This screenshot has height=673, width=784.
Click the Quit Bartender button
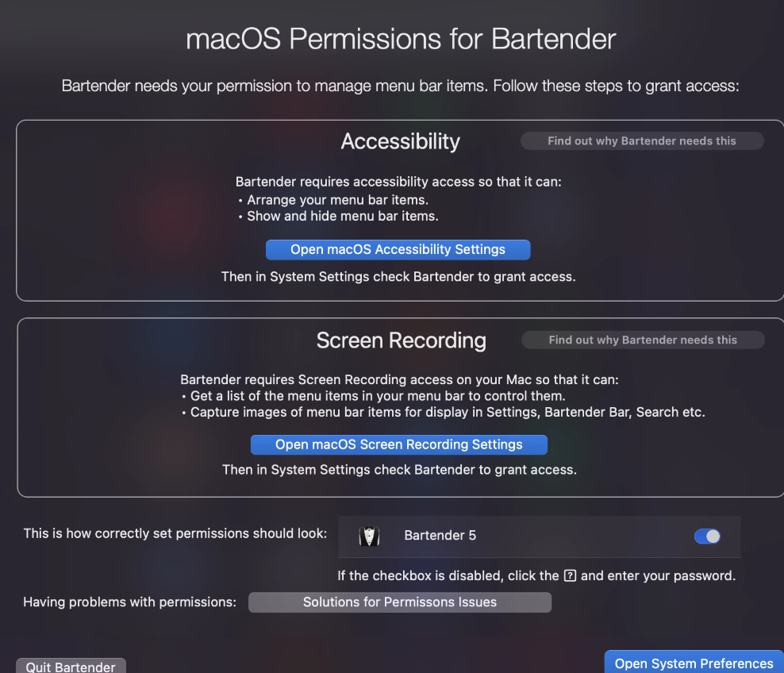(71, 666)
